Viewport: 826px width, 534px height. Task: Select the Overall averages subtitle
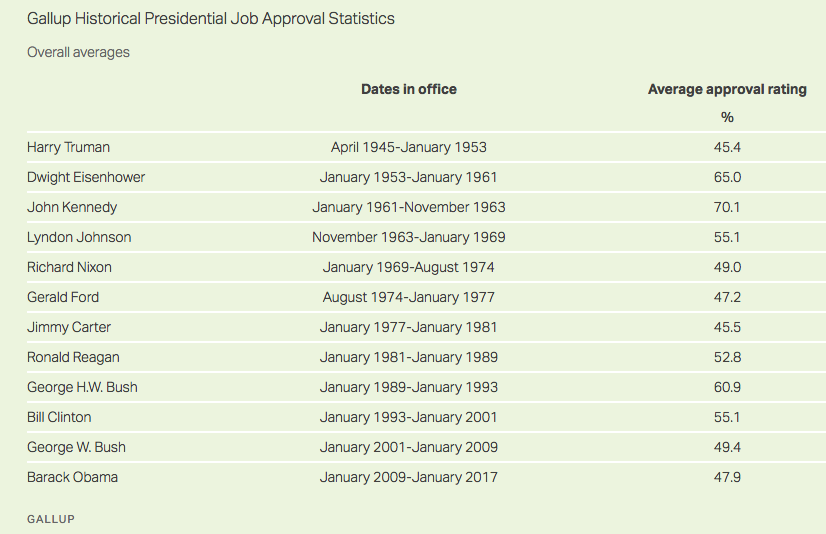[78, 52]
